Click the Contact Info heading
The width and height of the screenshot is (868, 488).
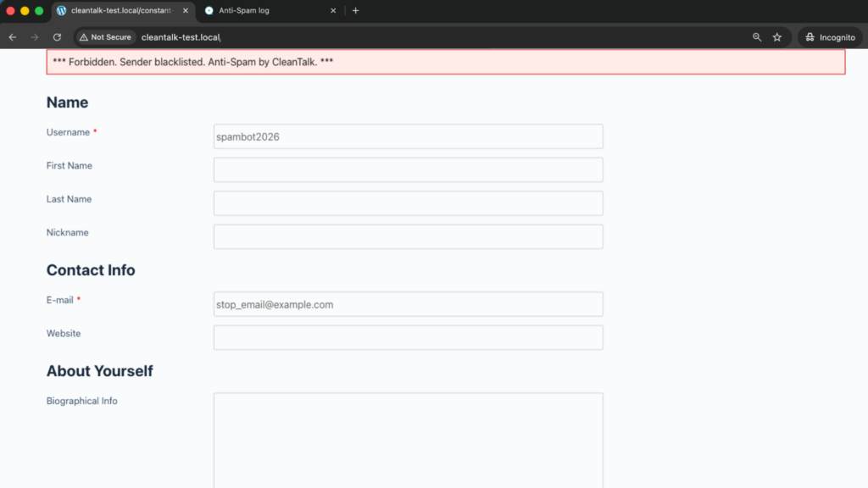tap(91, 270)
